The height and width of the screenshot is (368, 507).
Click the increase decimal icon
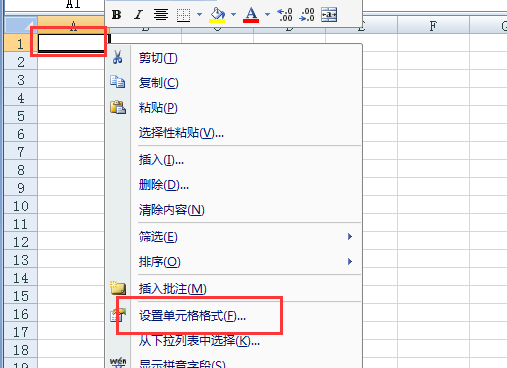pyautogui.click(x=285, y=15)
